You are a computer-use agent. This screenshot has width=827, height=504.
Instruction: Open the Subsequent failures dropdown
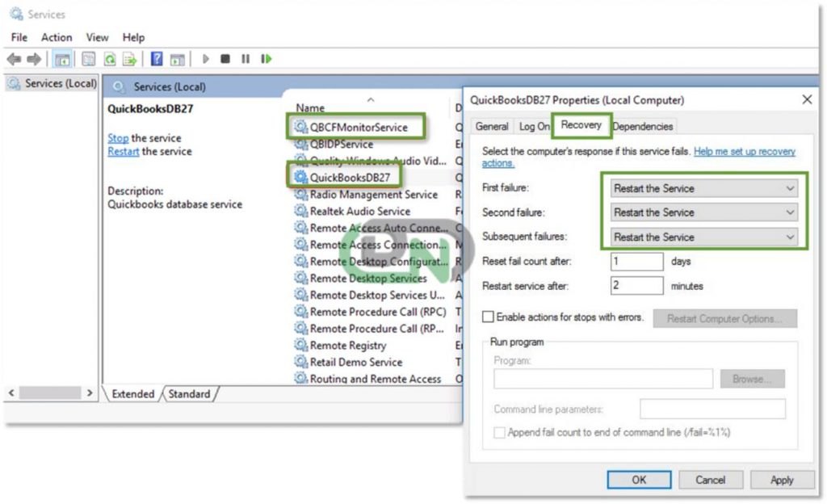tap(704, 237)
